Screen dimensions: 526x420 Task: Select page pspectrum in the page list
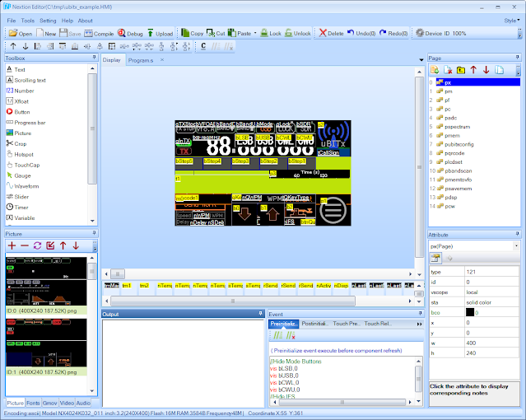click(x=457, y=127)
